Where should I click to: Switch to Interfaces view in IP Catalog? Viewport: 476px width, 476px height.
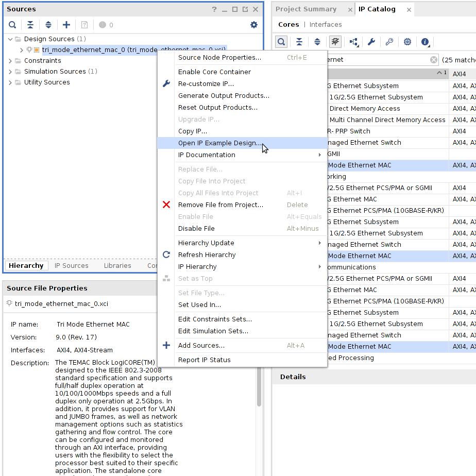[x=326, y=25]
